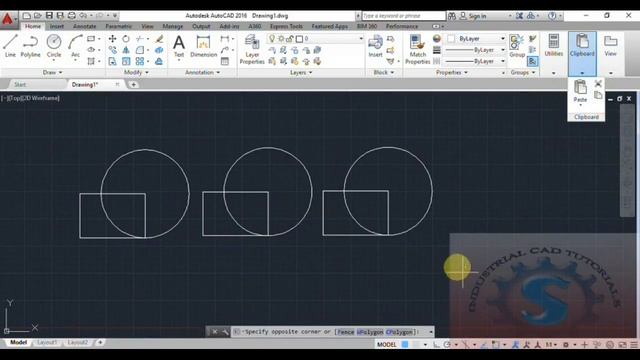The height and width of the screenshot is (360, 640).
Task: Choose CPolygon option in command line
Action: (x=399, y=332)
